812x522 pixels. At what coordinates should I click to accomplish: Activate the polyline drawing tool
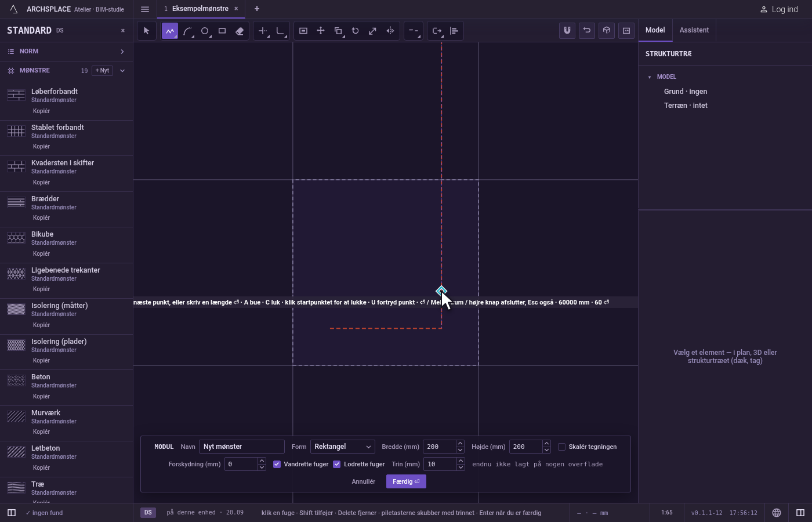[170, 31]
